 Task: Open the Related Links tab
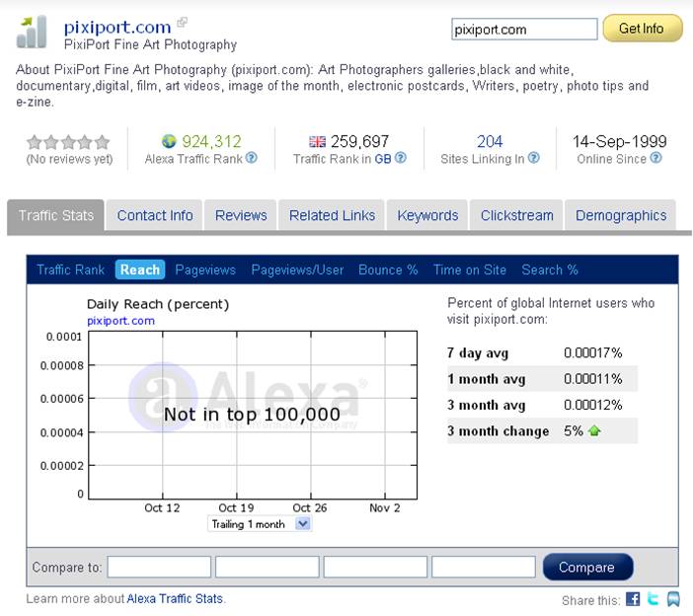[x=332, y=215]
